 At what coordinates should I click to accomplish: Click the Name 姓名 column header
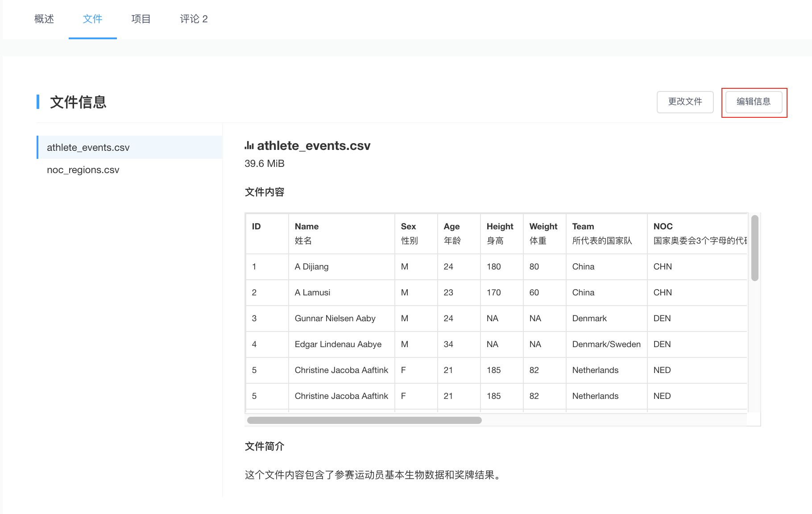[x=341, y=233]
